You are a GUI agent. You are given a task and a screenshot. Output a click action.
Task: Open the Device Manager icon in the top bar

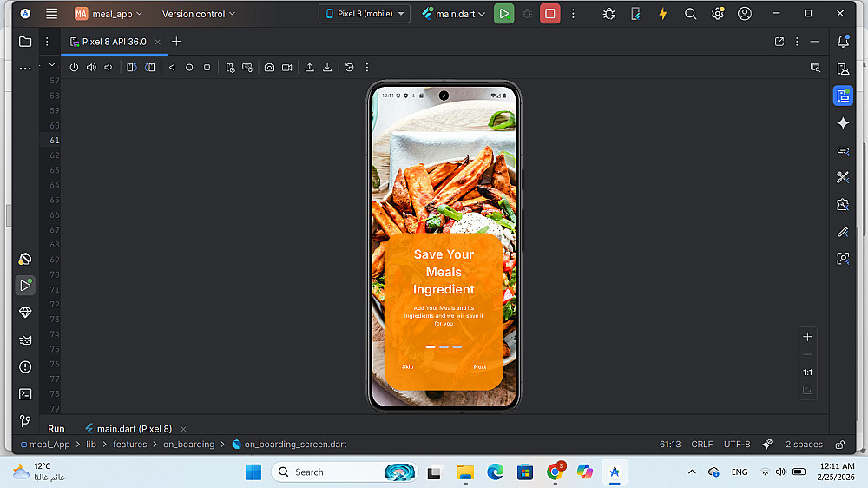(x=635, y=14)
